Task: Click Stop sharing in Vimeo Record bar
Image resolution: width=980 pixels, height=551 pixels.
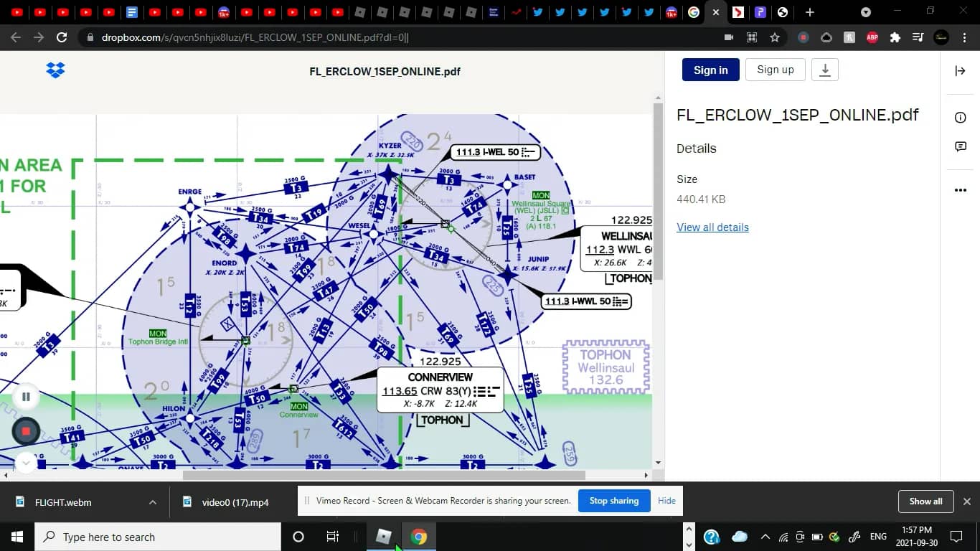Action: click(613, 501)
